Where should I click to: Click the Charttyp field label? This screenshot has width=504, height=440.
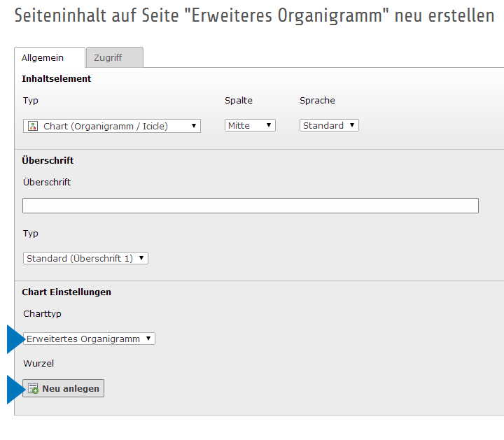42,314
